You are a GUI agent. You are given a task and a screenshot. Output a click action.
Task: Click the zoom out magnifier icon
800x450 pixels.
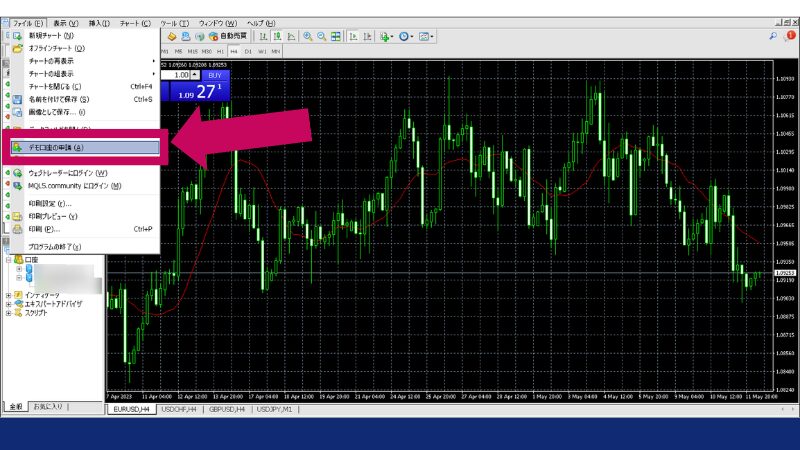click(322, 37)
